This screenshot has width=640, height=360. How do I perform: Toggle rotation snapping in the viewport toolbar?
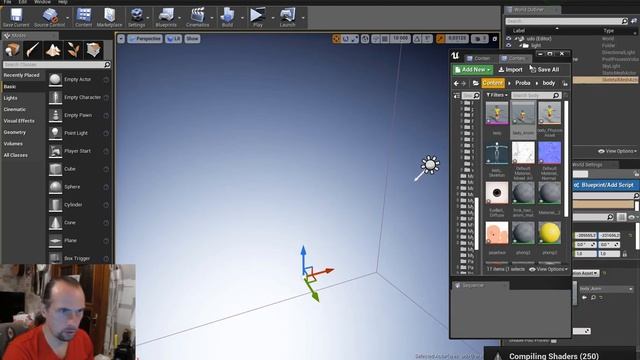417,39
